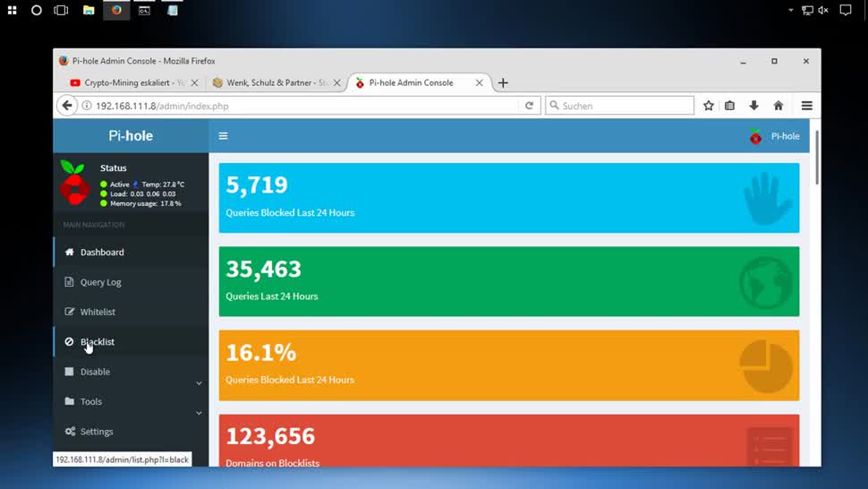Viewport: 868px width, 489px height.
Task: Open the Action Center notification icon
Action: pos(846,10)
